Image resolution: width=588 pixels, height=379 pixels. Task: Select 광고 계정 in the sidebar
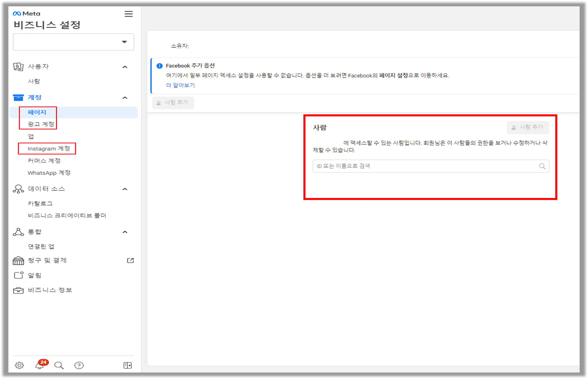point(41,124)
